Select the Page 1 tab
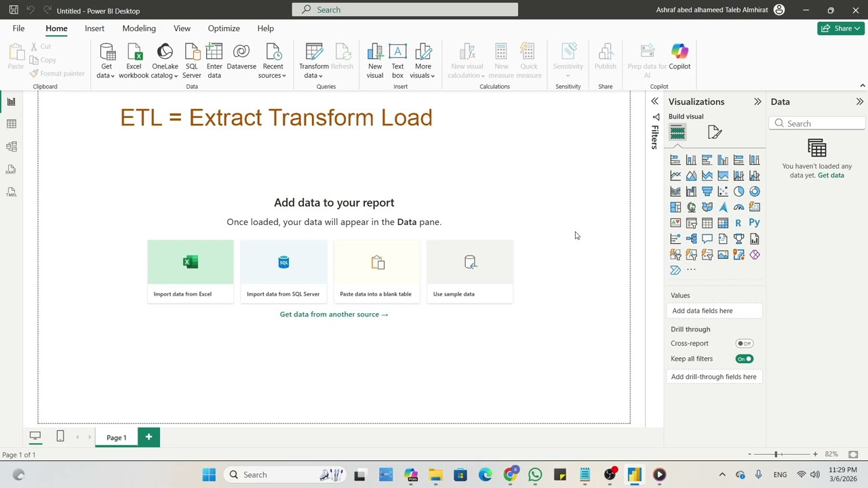868x488 pixels. [116, 437]
